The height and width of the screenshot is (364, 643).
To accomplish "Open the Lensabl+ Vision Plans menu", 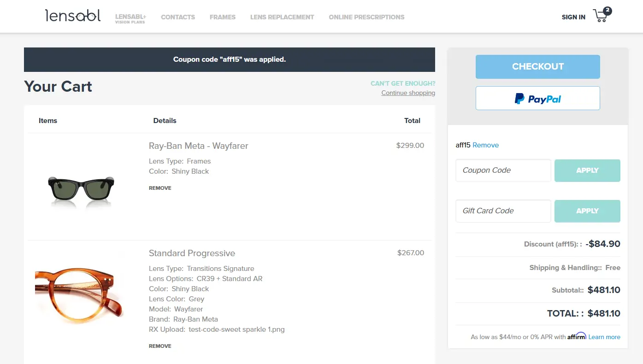I will click(130, 18).
